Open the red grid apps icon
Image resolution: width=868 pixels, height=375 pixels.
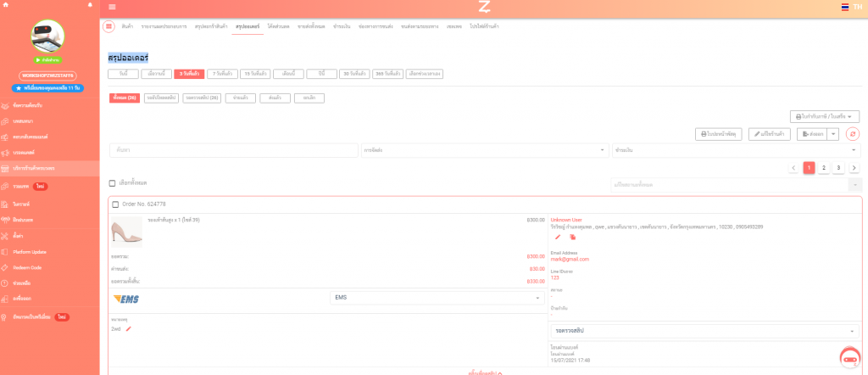pos(108,26)
